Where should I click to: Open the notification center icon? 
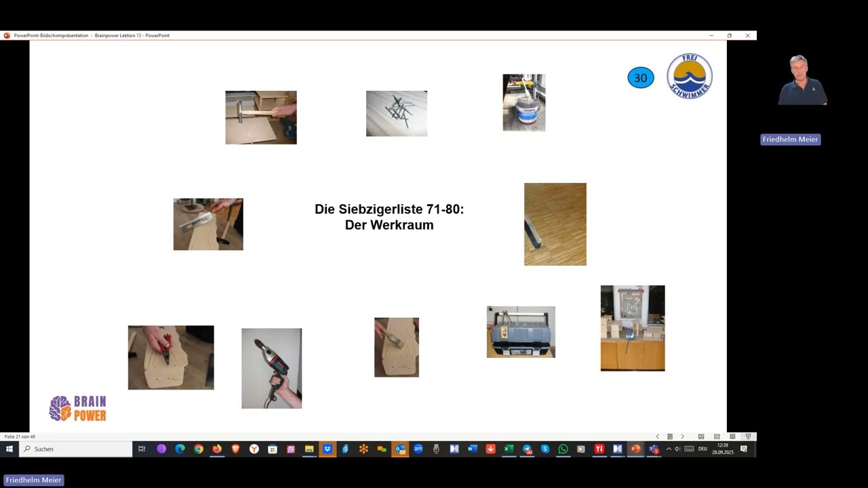[x=744, y=449]
